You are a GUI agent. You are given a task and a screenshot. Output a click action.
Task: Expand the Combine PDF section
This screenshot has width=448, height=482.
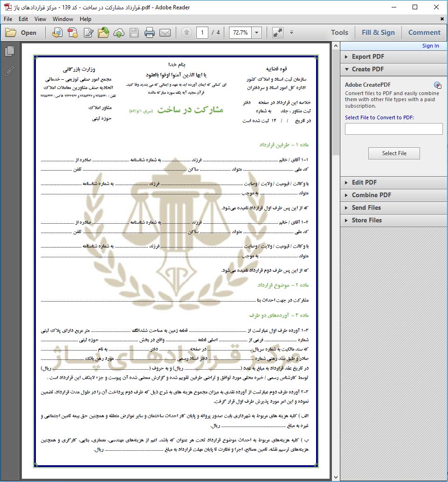pos(371,195)
